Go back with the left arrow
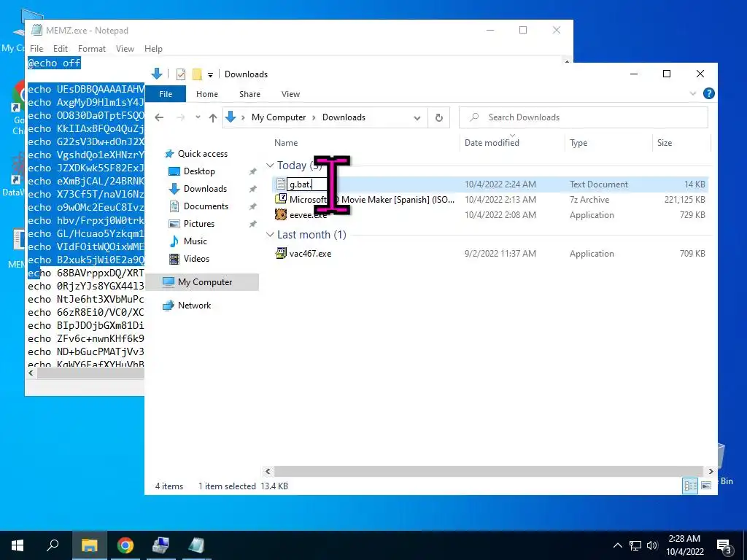The image size is (747, 560). click(159, 117)
